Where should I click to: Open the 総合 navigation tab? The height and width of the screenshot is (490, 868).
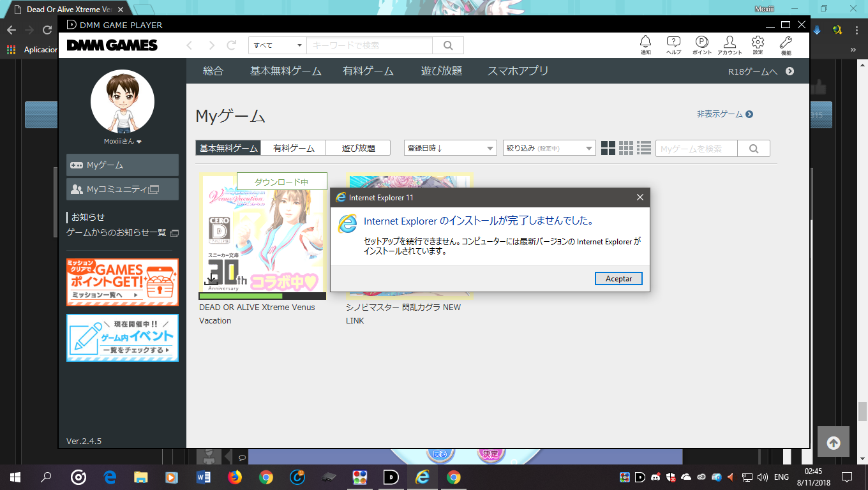[x=213, y=71]
